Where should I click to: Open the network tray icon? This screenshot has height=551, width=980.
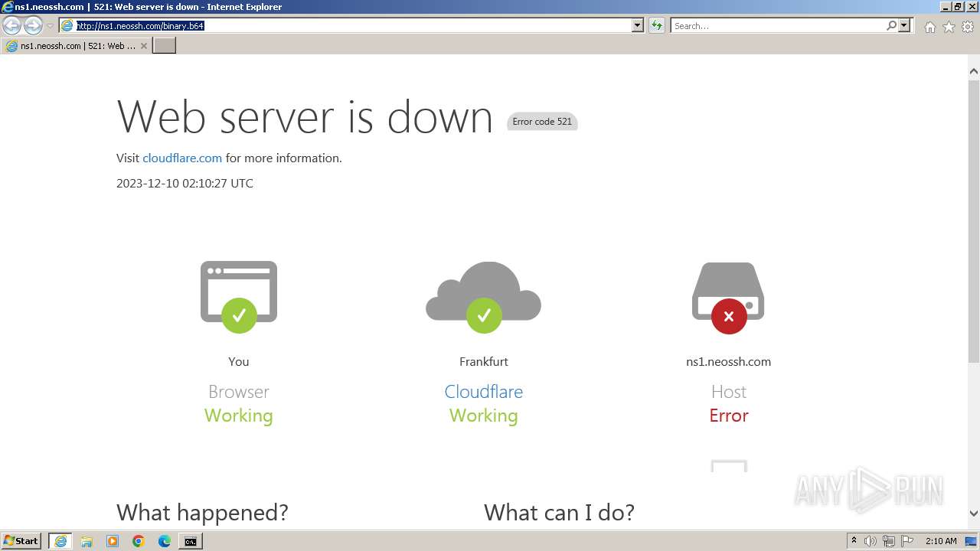pyautogui.click(x=889, y=541)
